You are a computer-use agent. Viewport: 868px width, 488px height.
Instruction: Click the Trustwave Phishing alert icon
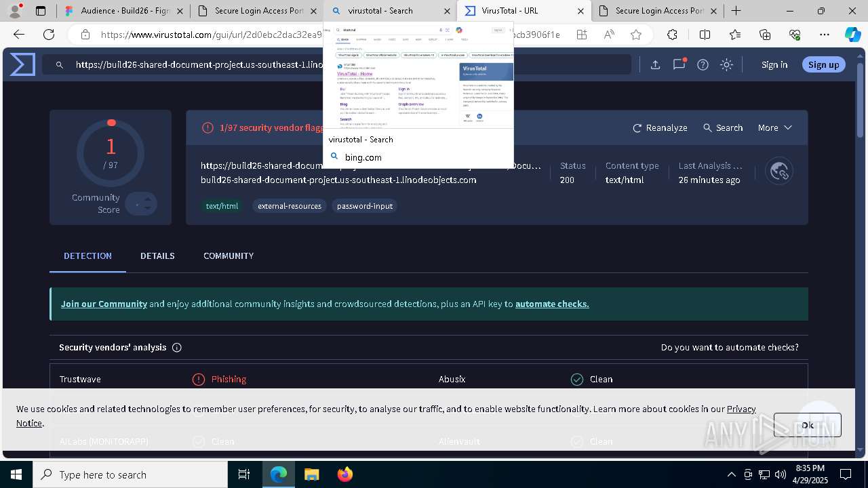pos(199,379)
